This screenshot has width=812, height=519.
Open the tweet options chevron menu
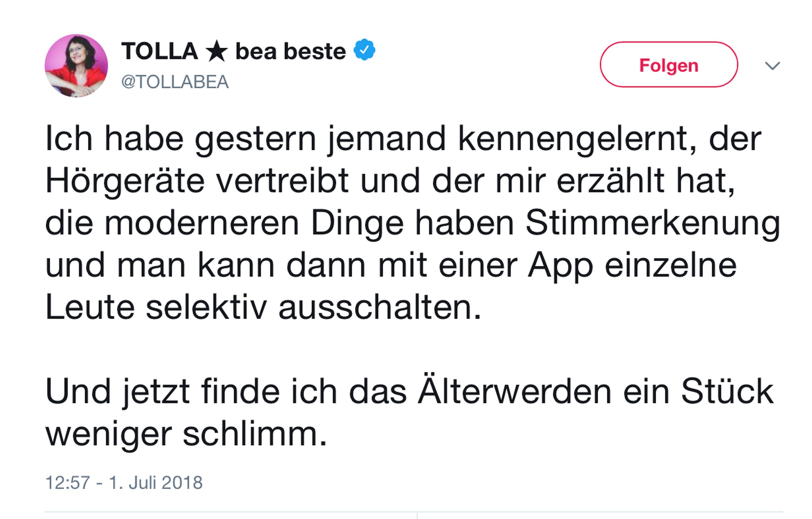pyautogui.click(x=772, y=65)
